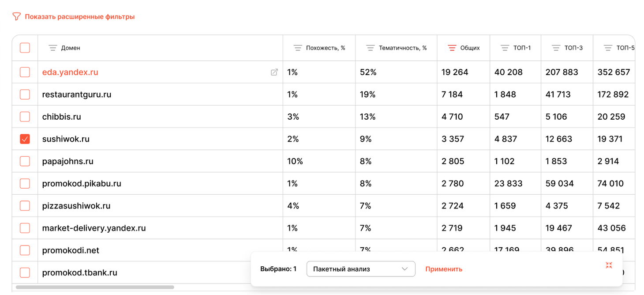The width and height of the screenshot is (644, 295).
Task: Click filter icon next to Тематичность, %
Action: [x=371, y=48]
